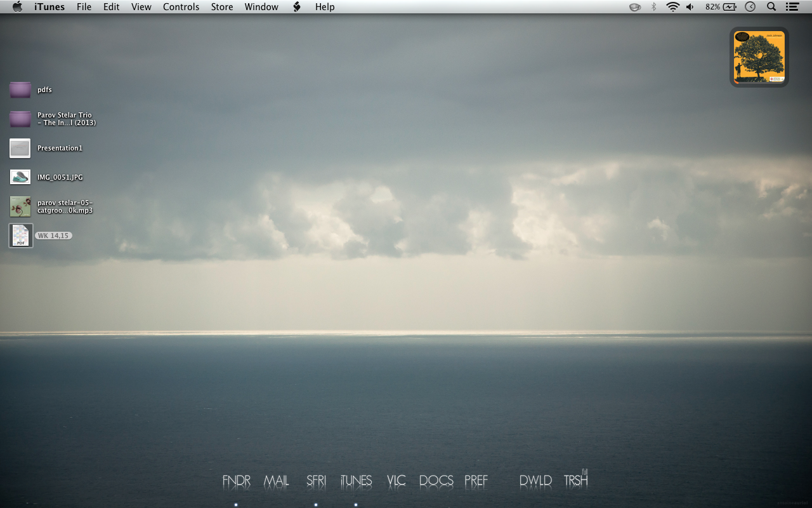Click the Bluetooth status icon

654,7
